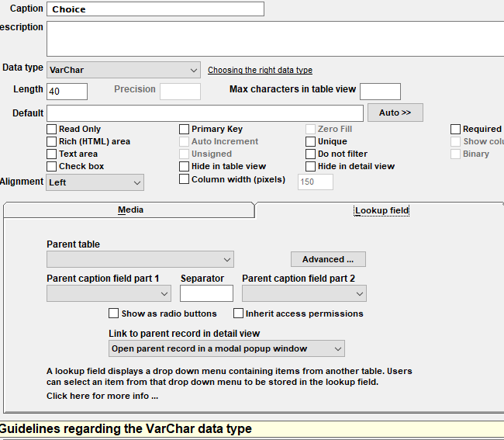Open Choosing the right data type link

pyautogui.click(x=260, y=70)
